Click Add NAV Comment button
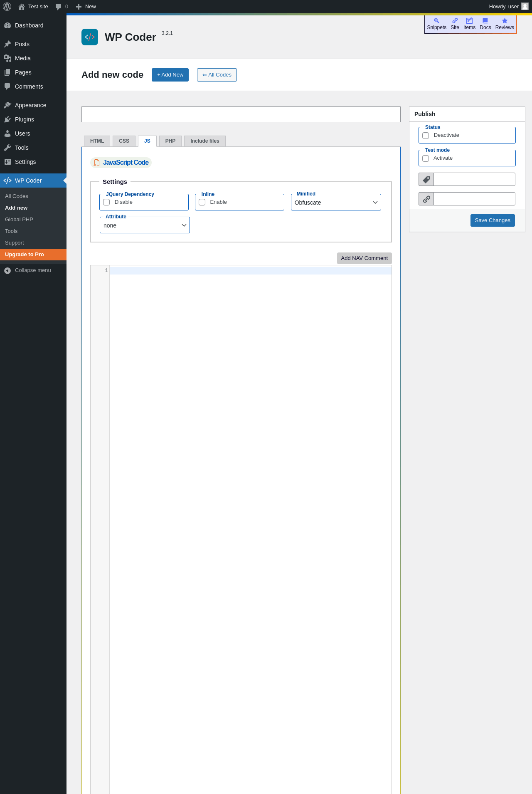Screen dimensions: 532x794 pos(364,258)
